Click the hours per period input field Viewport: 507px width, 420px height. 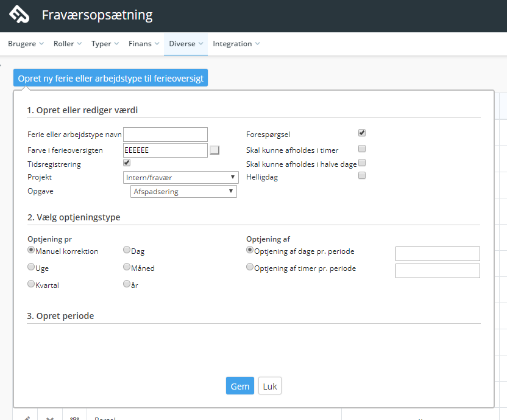(x=438, y=271)
